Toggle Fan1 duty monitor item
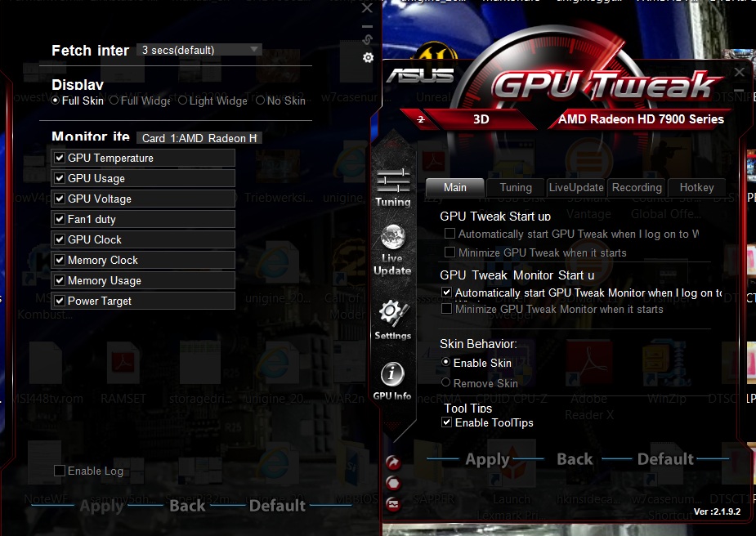This screenshot has width=756, height=536. tap(60, 219)
